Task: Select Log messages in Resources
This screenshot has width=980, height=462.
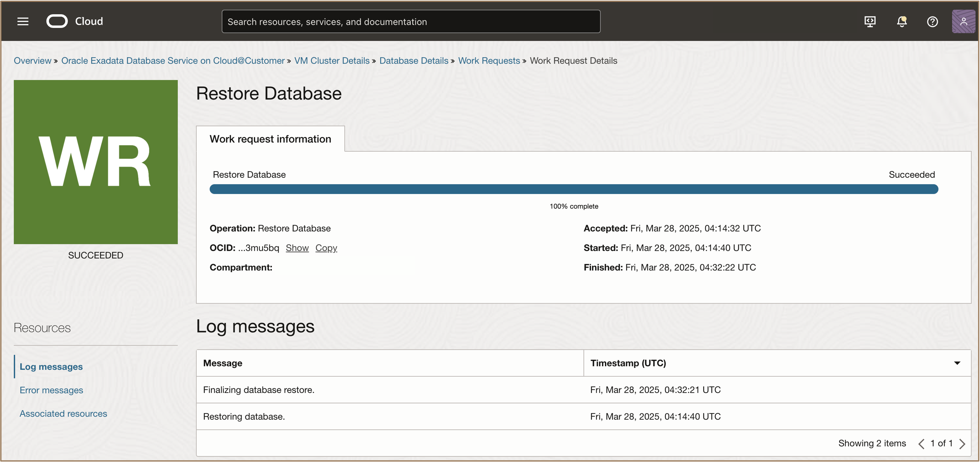Action: (51, 367)
